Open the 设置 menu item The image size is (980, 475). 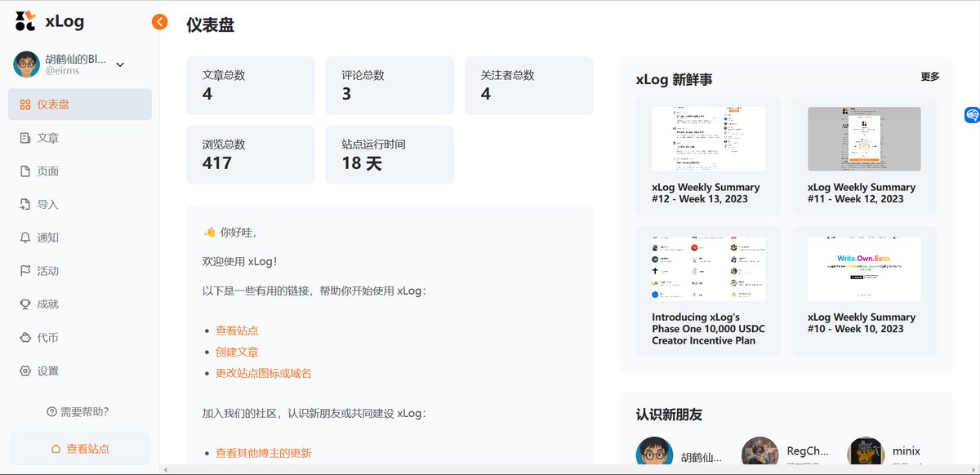[80, 371]
